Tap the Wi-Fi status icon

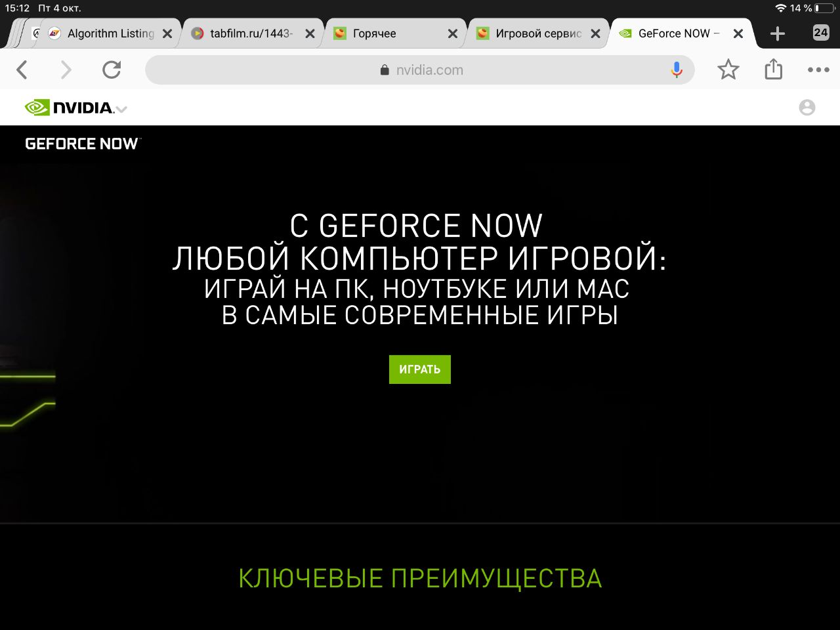click(780, 8)
